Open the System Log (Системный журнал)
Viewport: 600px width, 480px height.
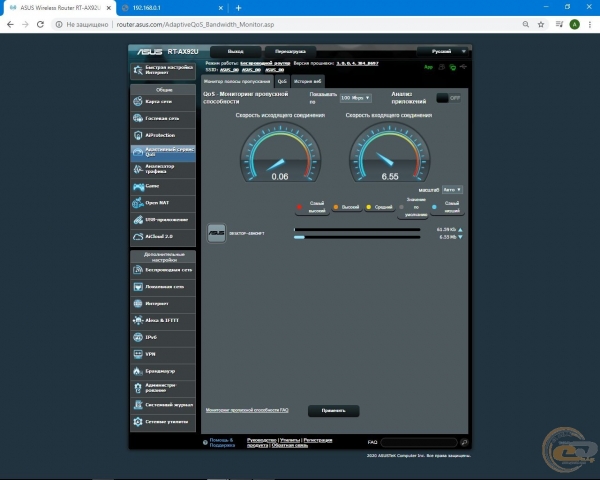pyautogui.click(x=163, y=405)
